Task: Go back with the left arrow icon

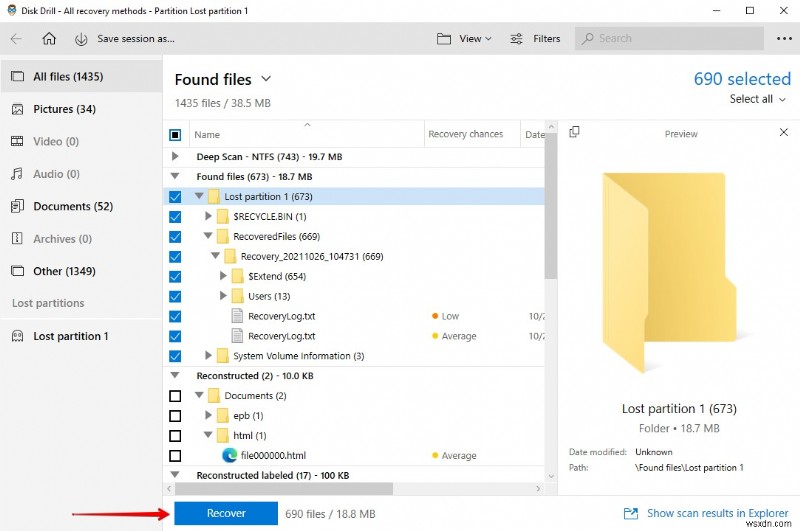Action: 16,39
